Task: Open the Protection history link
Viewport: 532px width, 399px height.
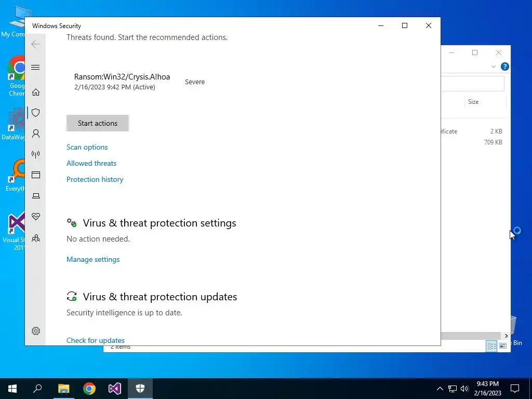Action: (95, 179)
